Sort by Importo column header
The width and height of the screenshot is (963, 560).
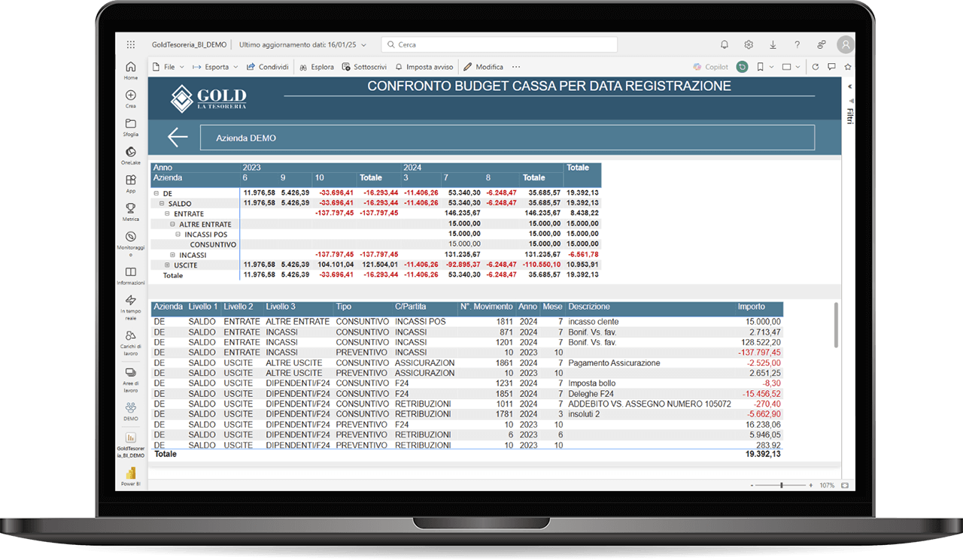[751, 307]
